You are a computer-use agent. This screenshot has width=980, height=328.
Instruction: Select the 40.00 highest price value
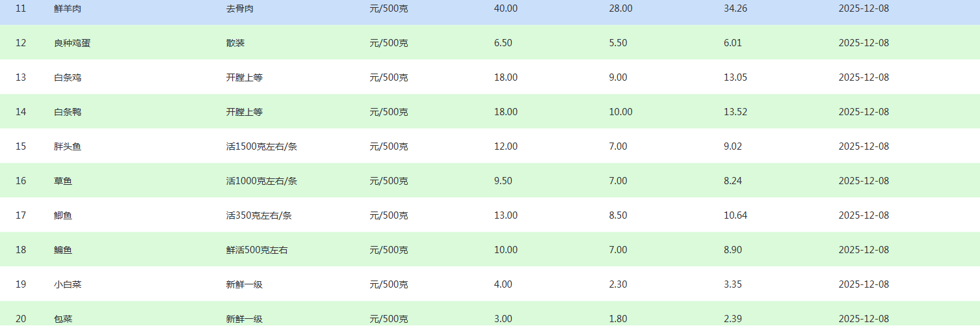[x=506, y=8]
